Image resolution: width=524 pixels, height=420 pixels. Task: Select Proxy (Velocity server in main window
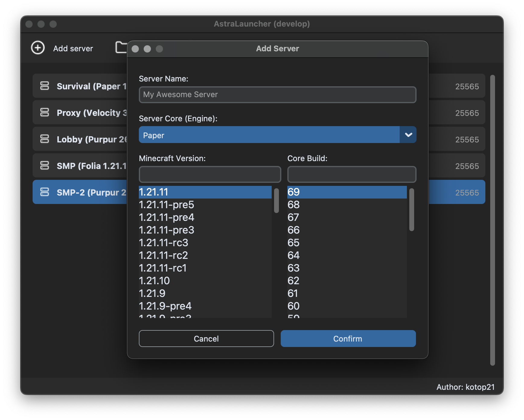click(x=80, y=113)
